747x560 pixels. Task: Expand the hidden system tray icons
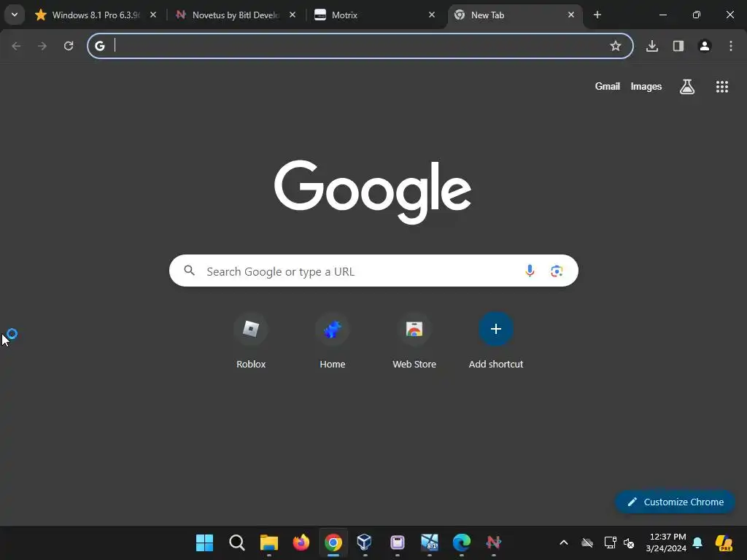pos(564,542)
